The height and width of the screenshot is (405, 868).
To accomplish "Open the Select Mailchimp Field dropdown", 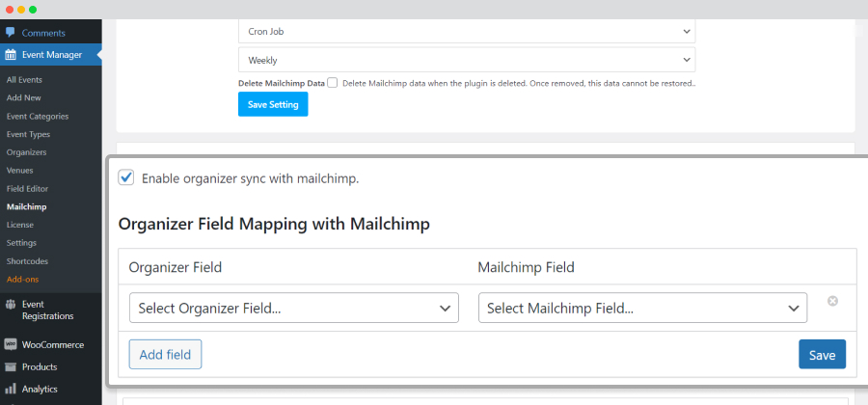I will tap(642, 308).
